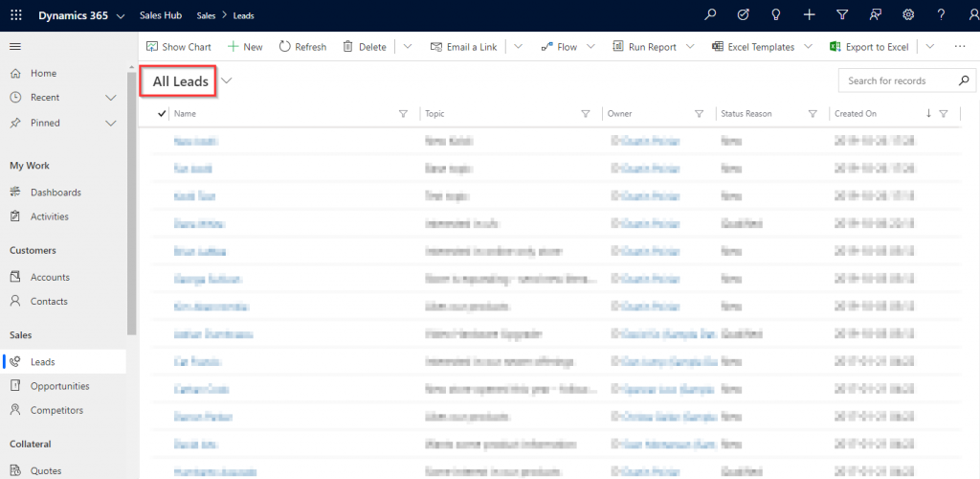
Task: Go to Home in sidebar
Action: 62,73
